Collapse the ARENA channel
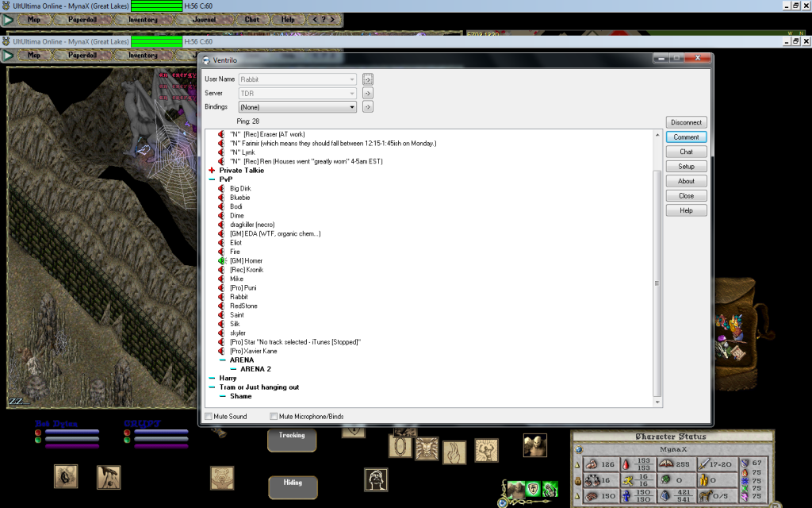Screen dimensions: 812x508 (x=223, y=360)
